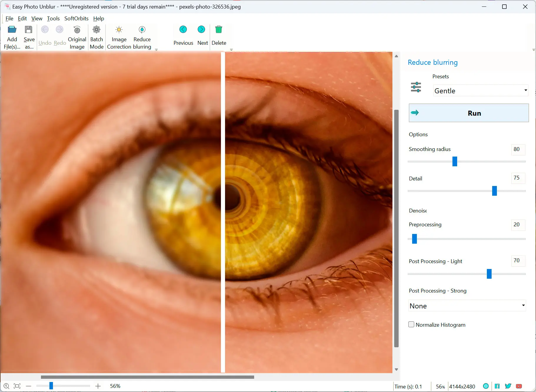Click the before/after split divider line
The image size is (536, 392).
pos(223,212)
